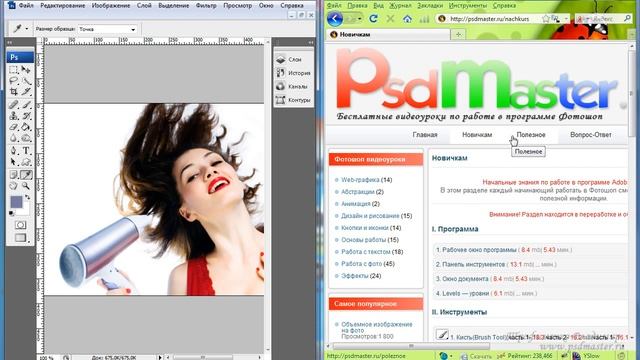This screenshot has width=640, height=360.
Task: Reload the browser page
Action: (x=373, y=19)
